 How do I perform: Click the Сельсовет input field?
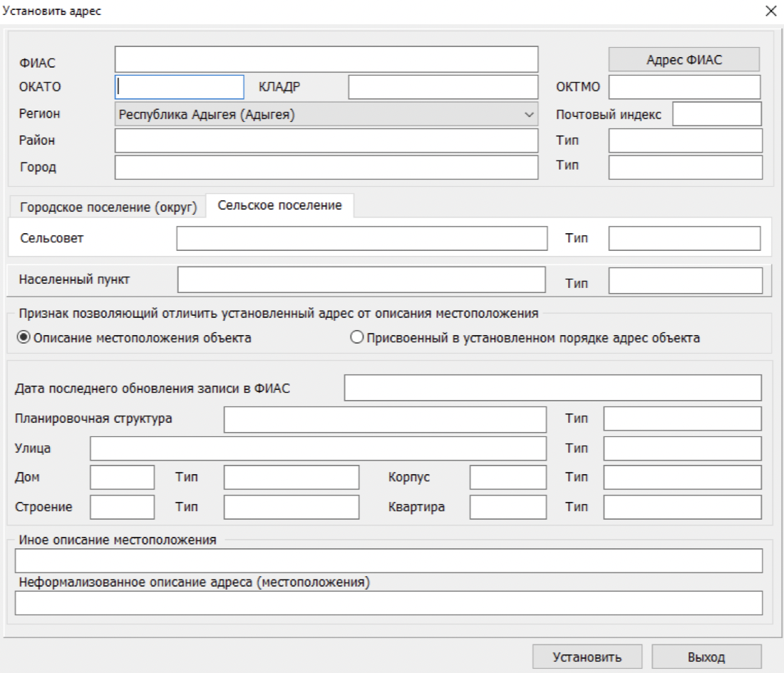click(361, 239)
